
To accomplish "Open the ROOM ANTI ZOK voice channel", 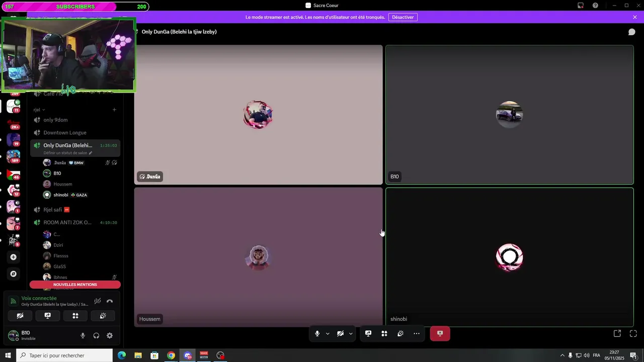I will (x=75, y=222).
